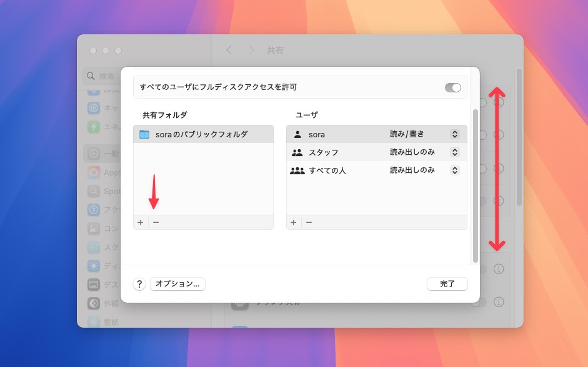This screenshot has width=588, height=367.
Task: Click the 検索 search field in sidebar
Action: click(101, 76)
